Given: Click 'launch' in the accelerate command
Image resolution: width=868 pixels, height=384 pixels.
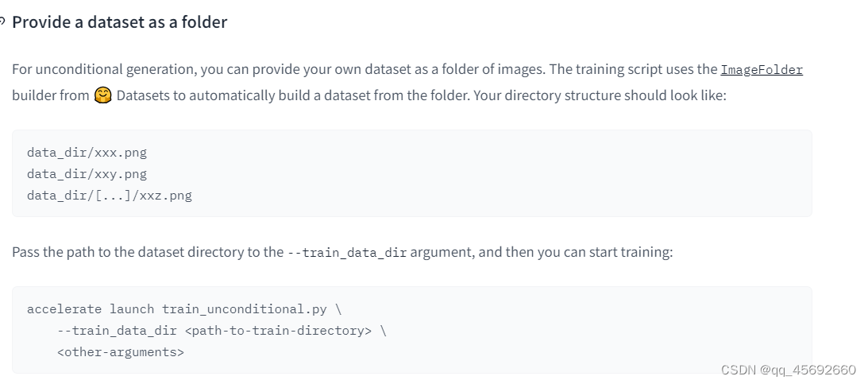Looking at the screenshot, I should 132,309.
